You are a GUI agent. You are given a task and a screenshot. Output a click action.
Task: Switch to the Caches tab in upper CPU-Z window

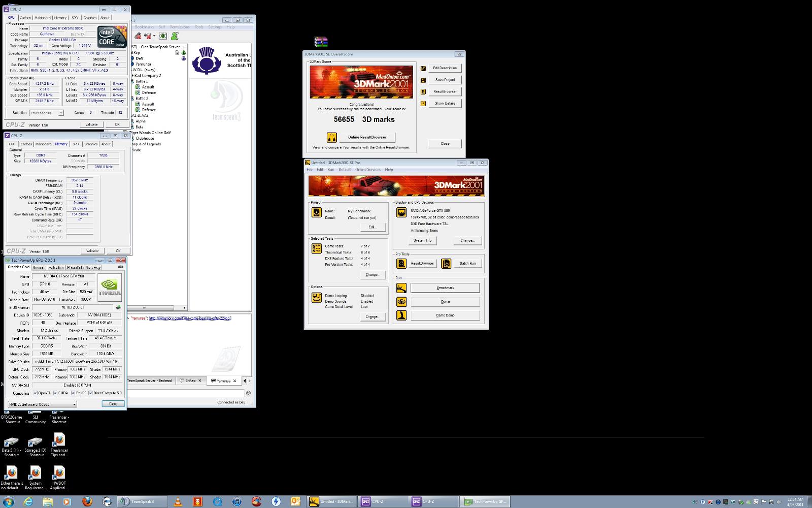click(x=25, y=18)
